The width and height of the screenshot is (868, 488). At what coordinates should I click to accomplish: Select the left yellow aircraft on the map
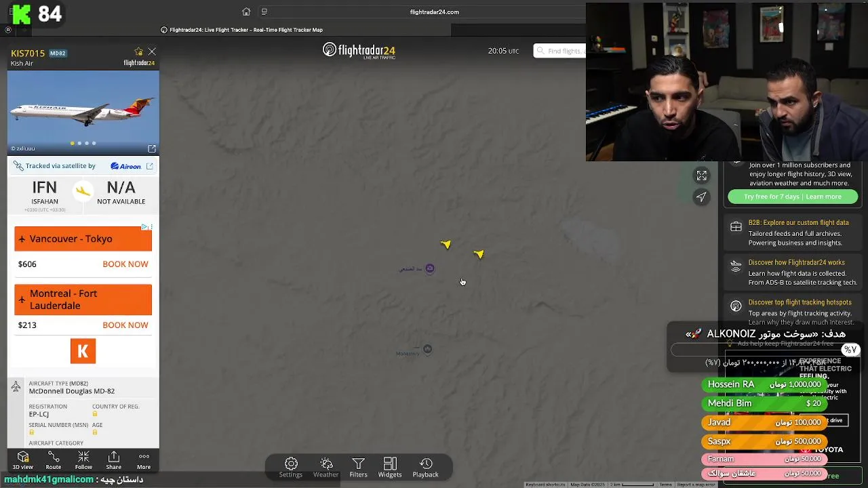tap(446, 244)
